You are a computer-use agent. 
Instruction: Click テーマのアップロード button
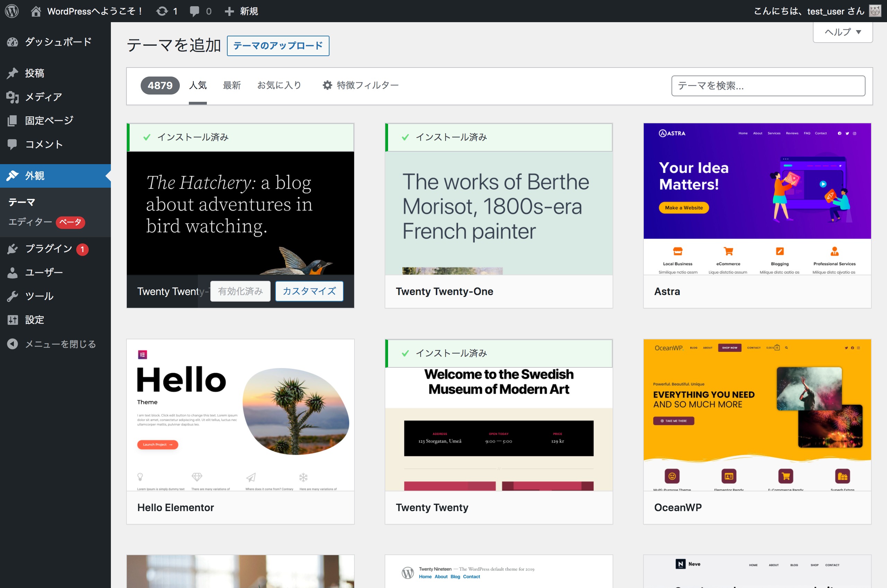pyautogui.click(x=278, y=46)
